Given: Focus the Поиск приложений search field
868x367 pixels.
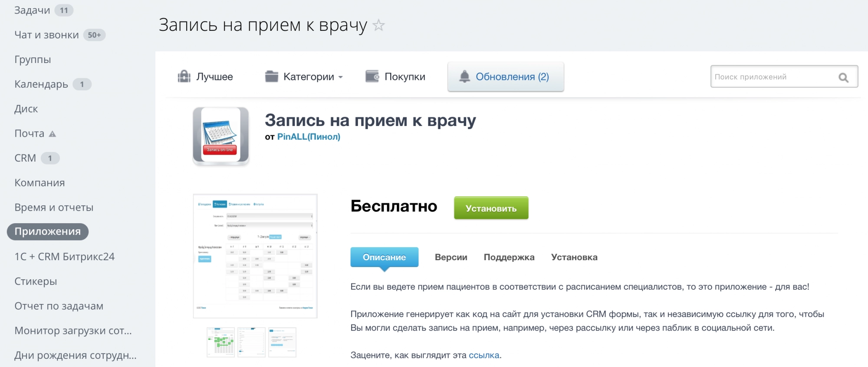Looking at the screenshot, I should coord(773,77).
